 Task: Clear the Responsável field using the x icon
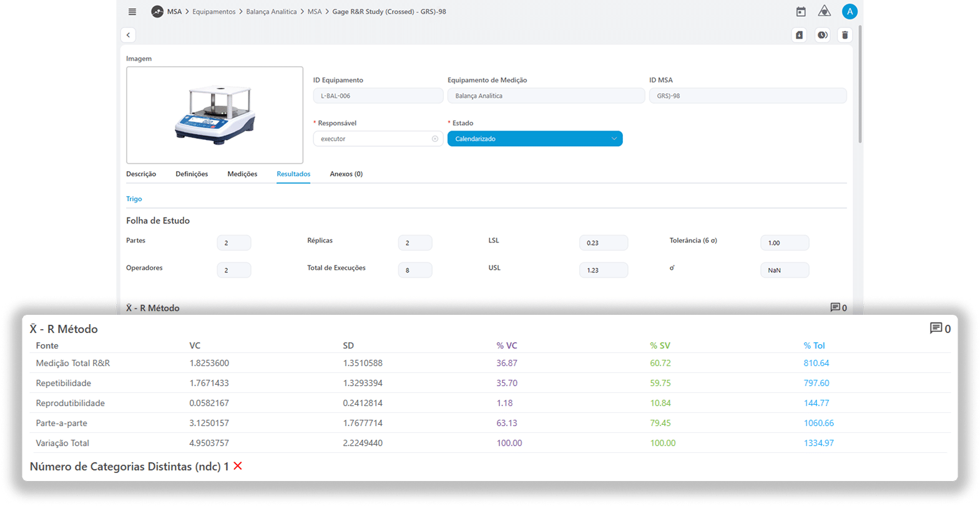[x=435, y=139]
